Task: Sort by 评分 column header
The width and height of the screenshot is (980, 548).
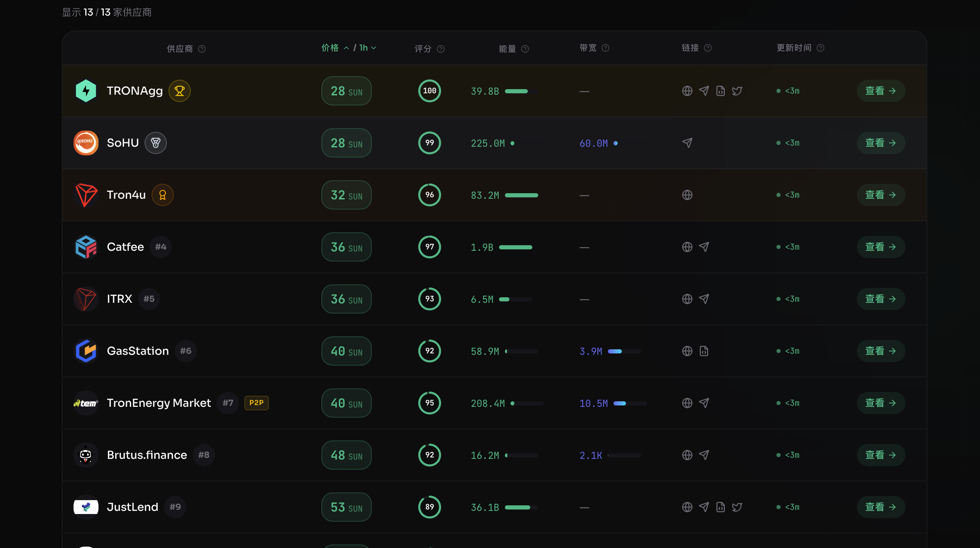Action: [x=423, y=49]
